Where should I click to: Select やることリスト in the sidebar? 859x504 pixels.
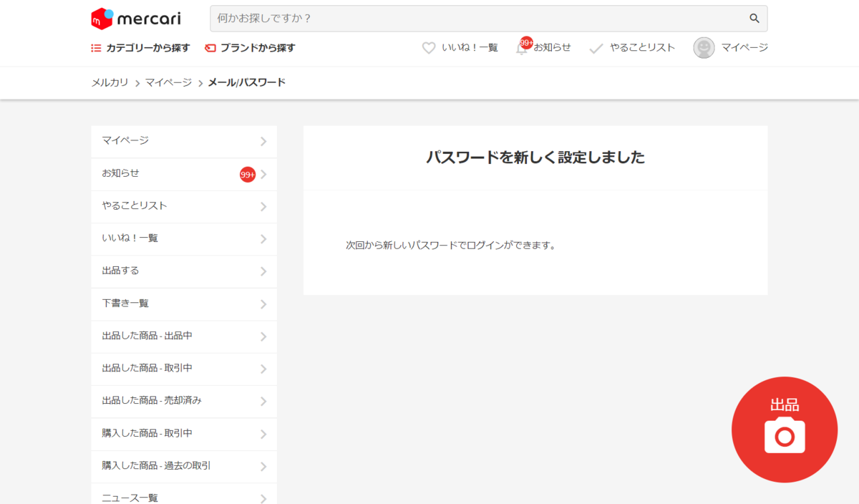point(184,207)
